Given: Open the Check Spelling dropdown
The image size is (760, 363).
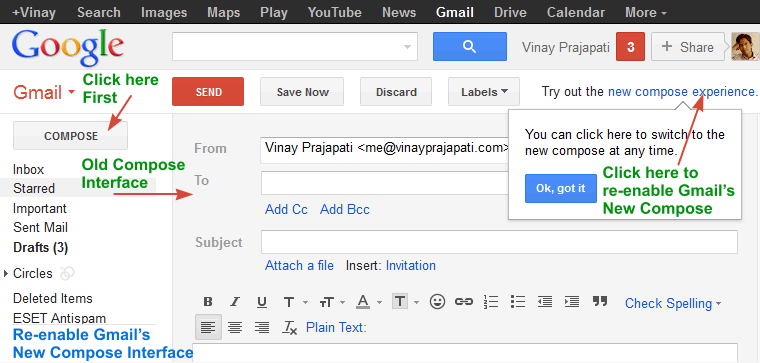Looking at the screenshot, I should (x=673, y=303).
